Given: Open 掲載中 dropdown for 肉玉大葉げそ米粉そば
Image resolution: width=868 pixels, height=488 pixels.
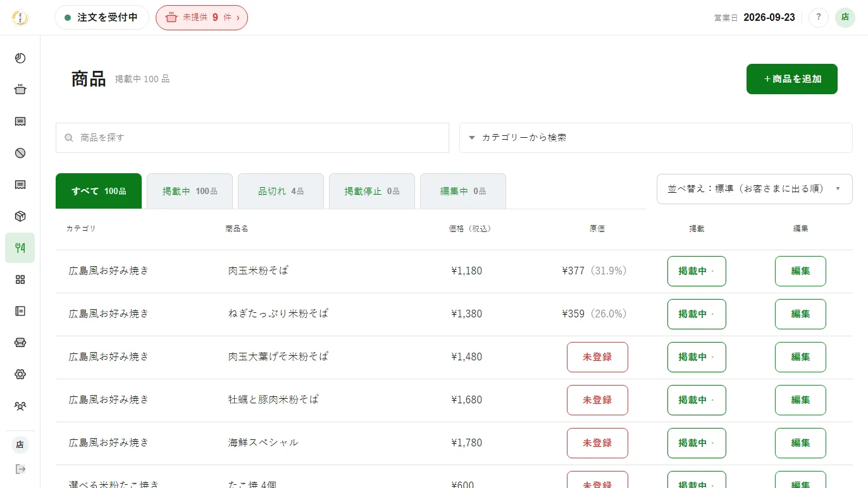Looking at the screenshot, I should 697,357.
